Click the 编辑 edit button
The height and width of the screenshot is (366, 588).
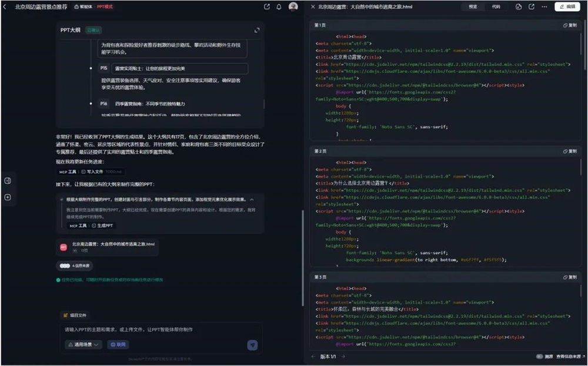567,6
